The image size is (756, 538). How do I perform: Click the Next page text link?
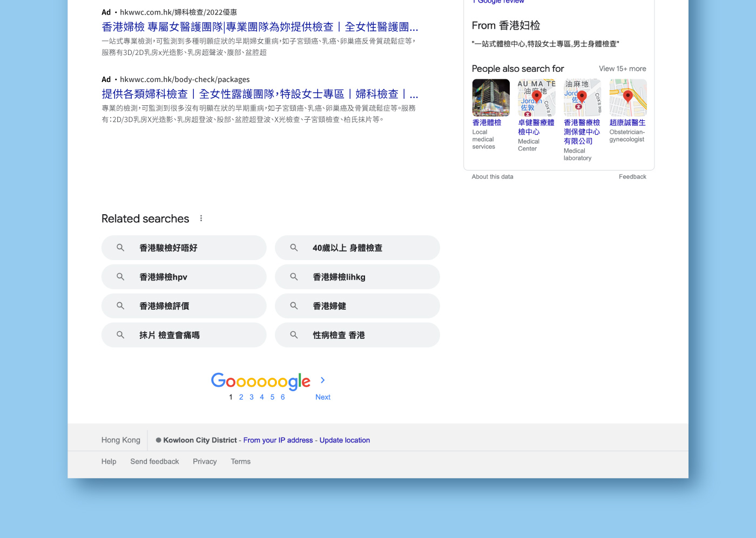click(323, 397)
